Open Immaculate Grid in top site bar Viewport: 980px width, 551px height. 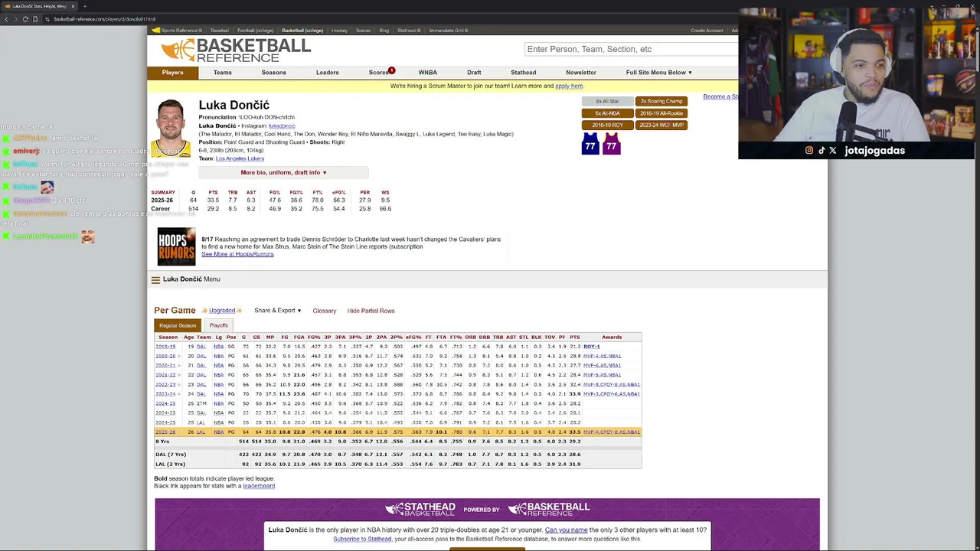click(449, 31)
